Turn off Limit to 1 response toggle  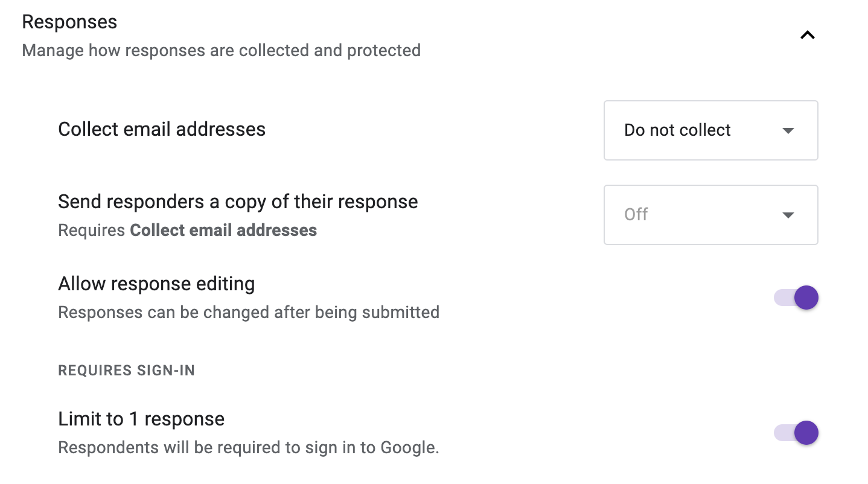point(796,433)
